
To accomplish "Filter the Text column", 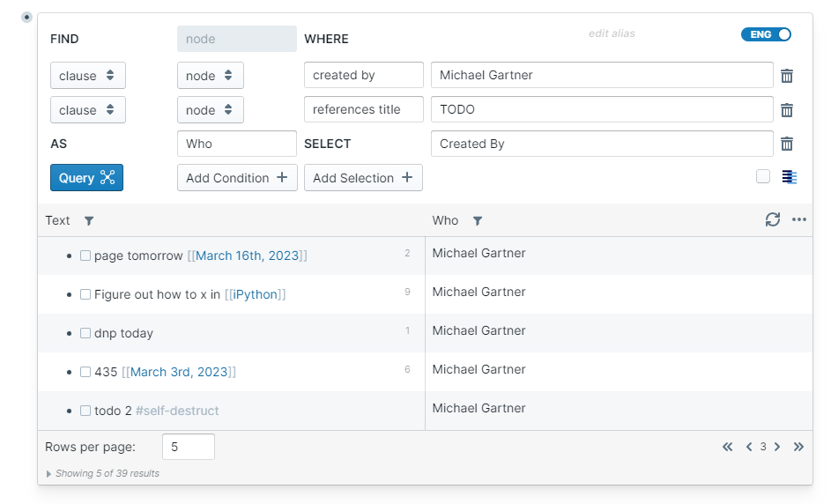I will 89,221.
